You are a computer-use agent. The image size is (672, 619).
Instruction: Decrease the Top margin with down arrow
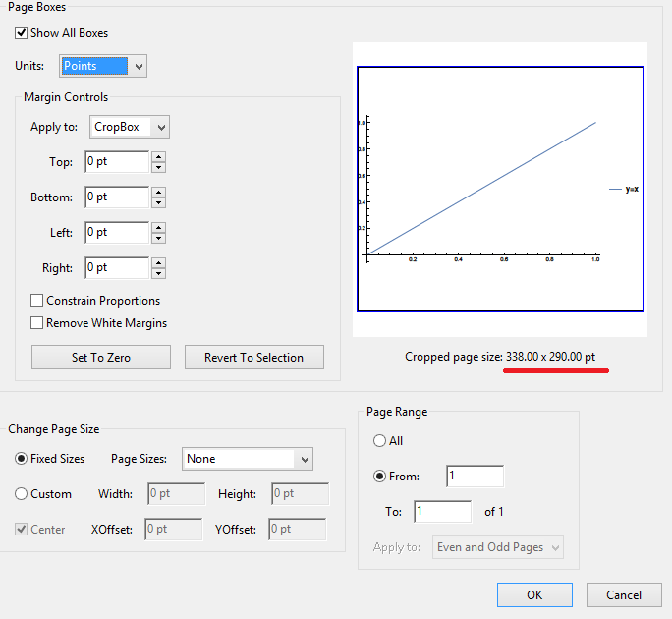(x=158, y=167)
